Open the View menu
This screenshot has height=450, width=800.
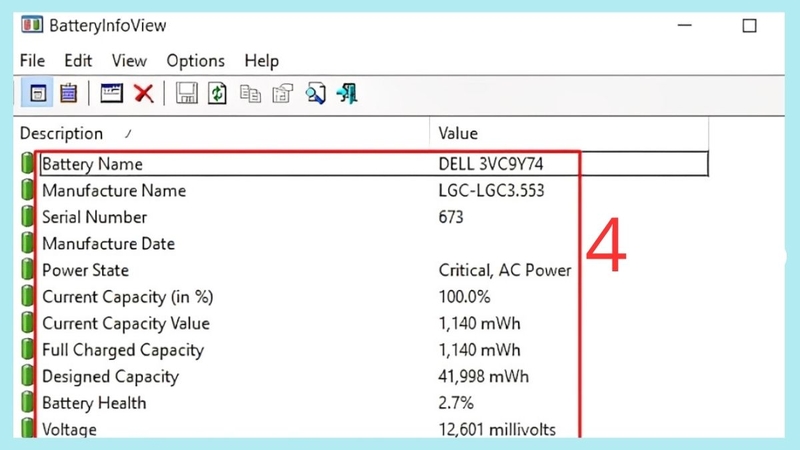(x=129, y=61)
